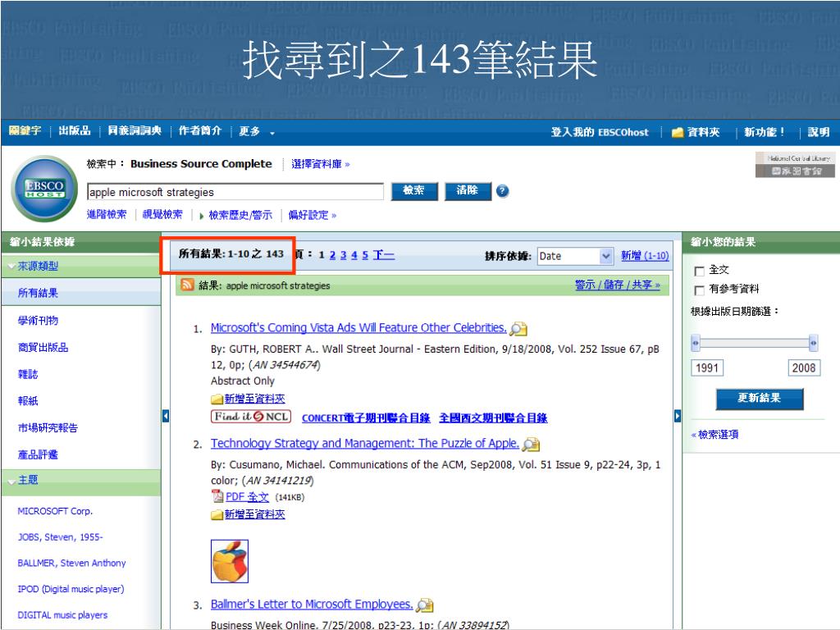Image resolution: width=840 pixels, height=630 pixels.
Task: Filter by 市場研究報告
Action: click(48, 427)
